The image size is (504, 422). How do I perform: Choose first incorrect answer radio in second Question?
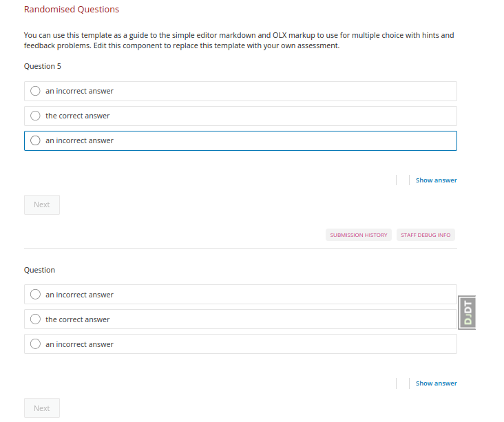[35, 295]
